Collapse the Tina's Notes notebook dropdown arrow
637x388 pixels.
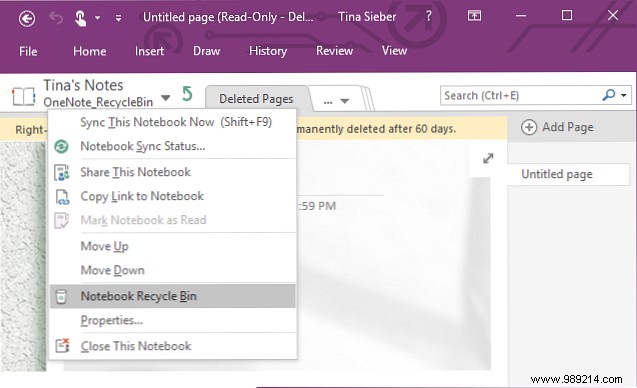tap(165, 98)
